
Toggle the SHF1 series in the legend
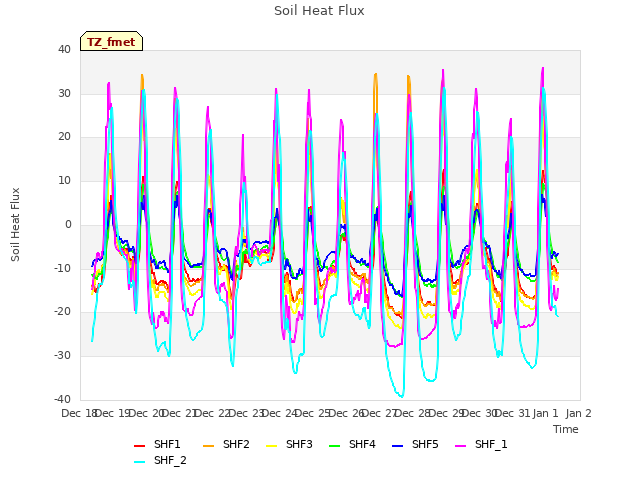pyautogui.click(x=157, y=444)
